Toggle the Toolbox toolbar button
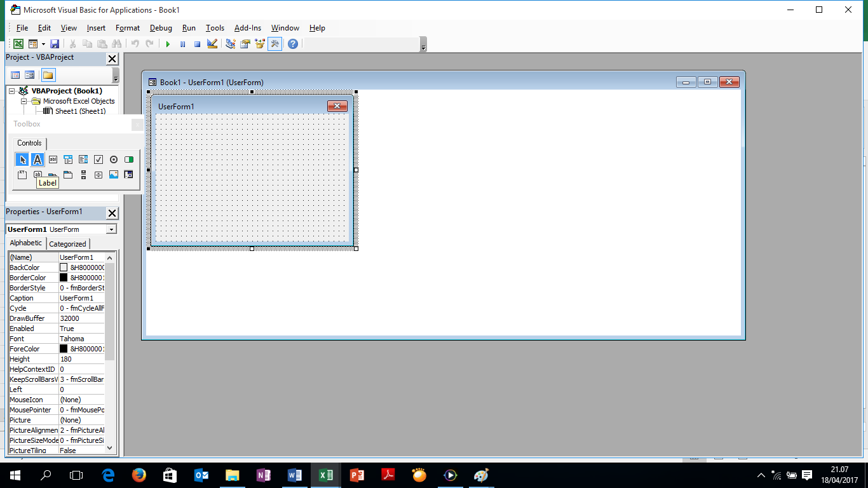Screen dimensions: 868x488 (x=275, y=44)
